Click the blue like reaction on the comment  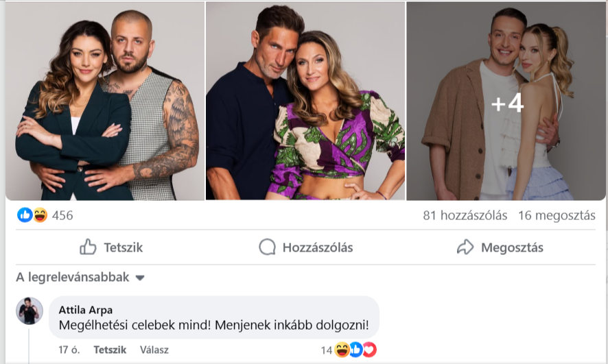[x=355, y=350]
